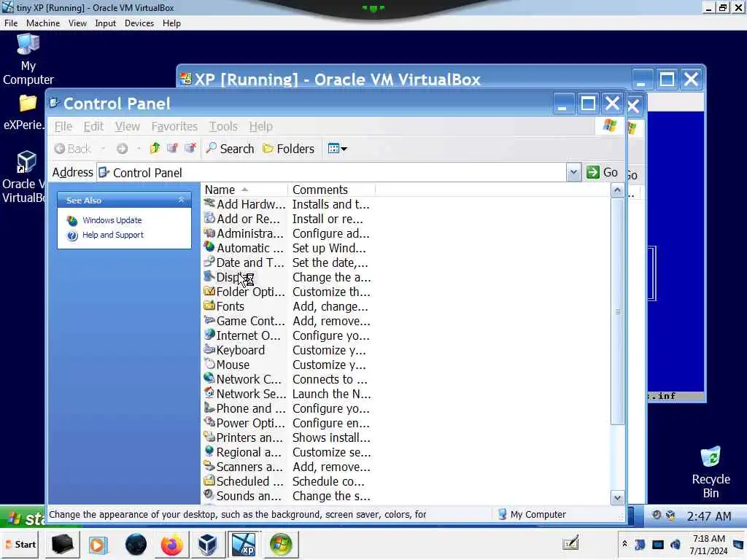This screenshot has height=560, width=747.
Task: Open the Back button history dropdown arrow
Action: [103, 149]
